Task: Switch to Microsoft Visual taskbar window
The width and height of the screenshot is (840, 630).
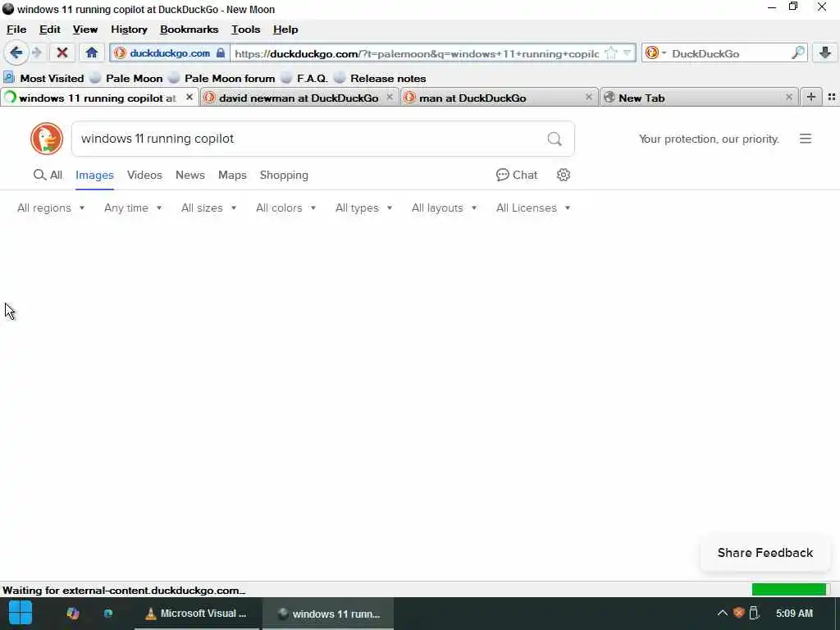Action: (197, 614)
